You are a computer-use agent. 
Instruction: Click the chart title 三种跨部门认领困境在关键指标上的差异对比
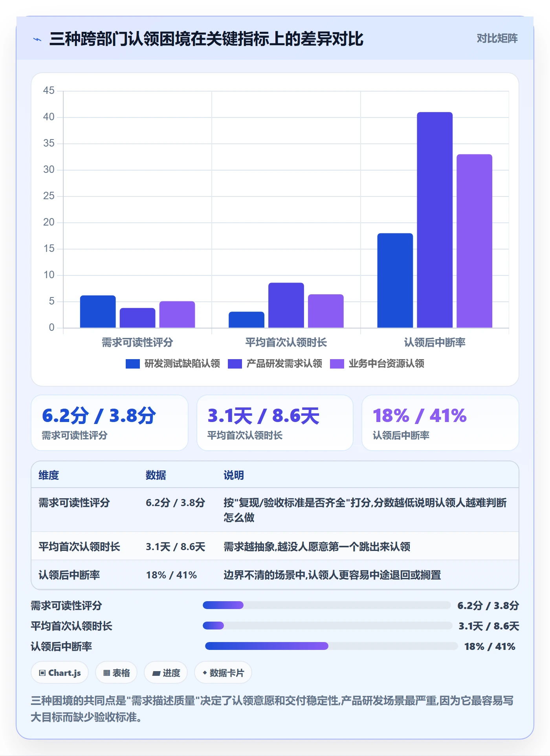[206, 39]
